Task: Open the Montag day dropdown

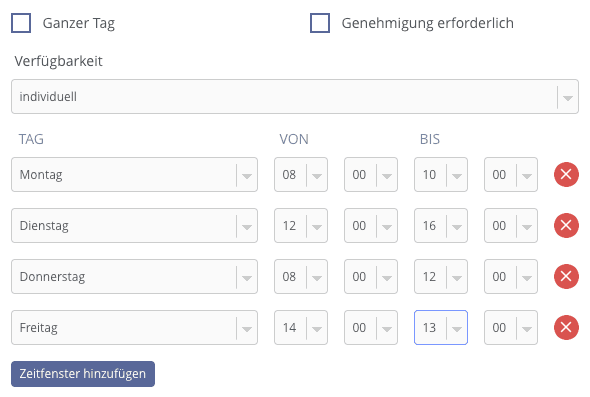Action: click(x=134, y=175)
